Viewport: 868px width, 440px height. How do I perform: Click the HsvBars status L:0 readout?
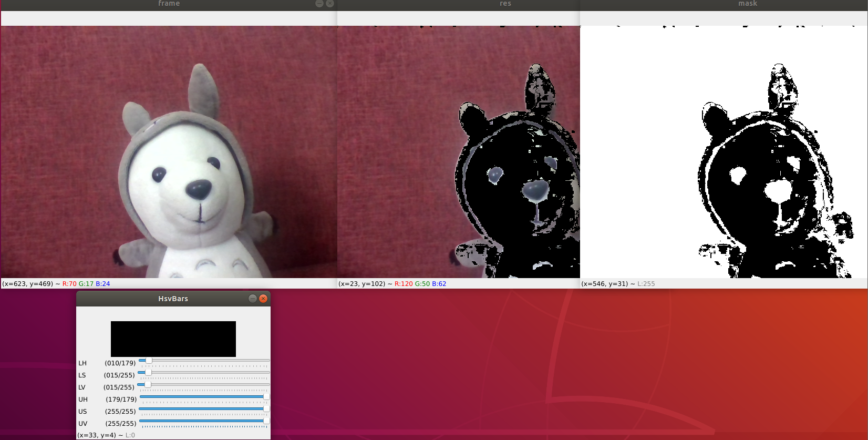pos(130,435)
